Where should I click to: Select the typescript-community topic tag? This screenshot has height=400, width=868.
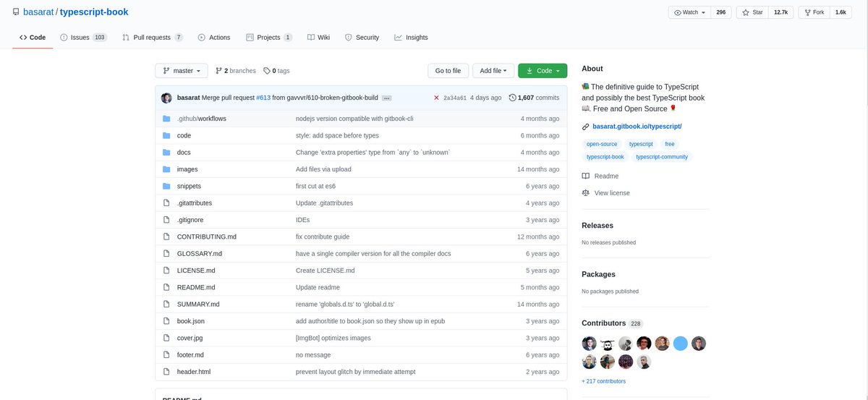(x=662, y=156)
